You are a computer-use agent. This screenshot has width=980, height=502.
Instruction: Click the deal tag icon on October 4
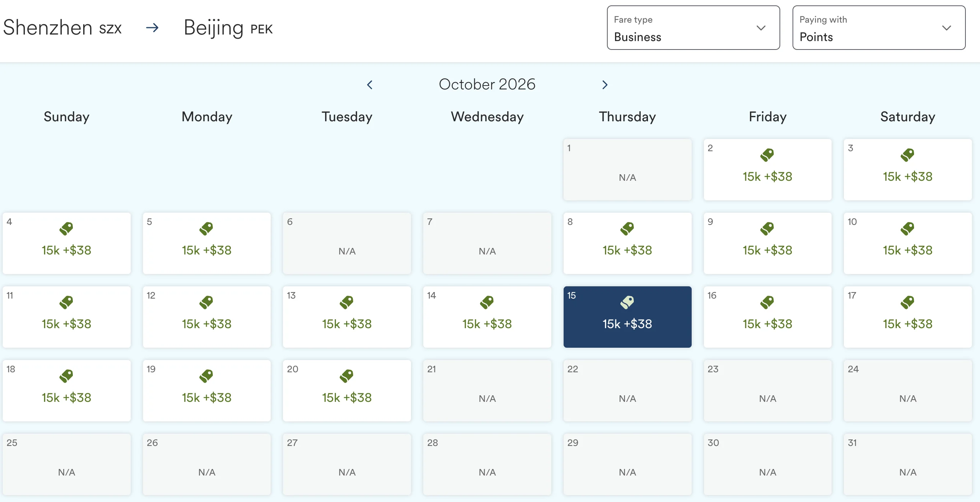tap(66, 229)
